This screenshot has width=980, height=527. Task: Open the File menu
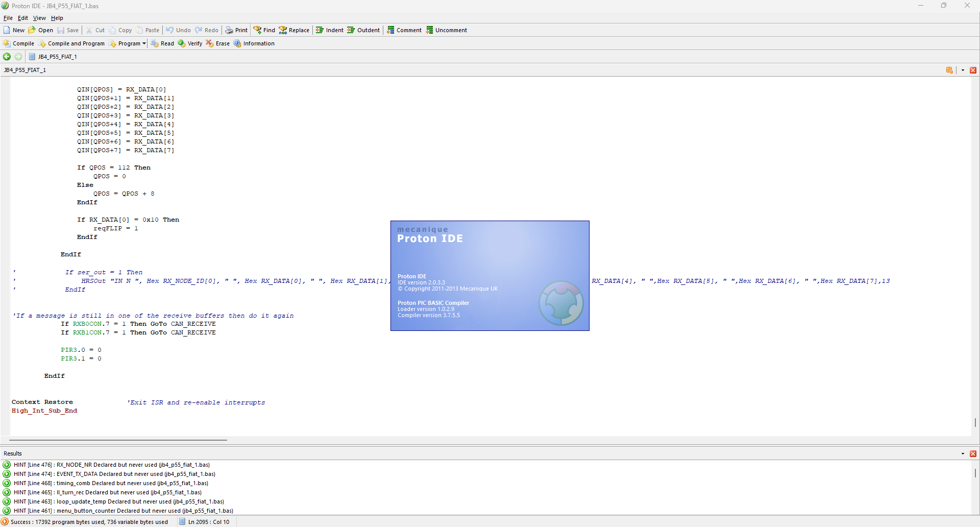tap(8, 18)
